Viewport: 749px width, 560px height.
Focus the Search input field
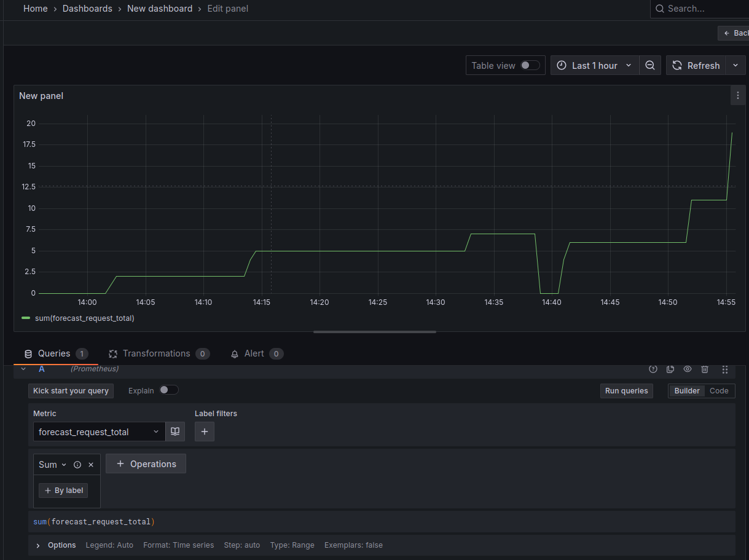click(700, 9)
